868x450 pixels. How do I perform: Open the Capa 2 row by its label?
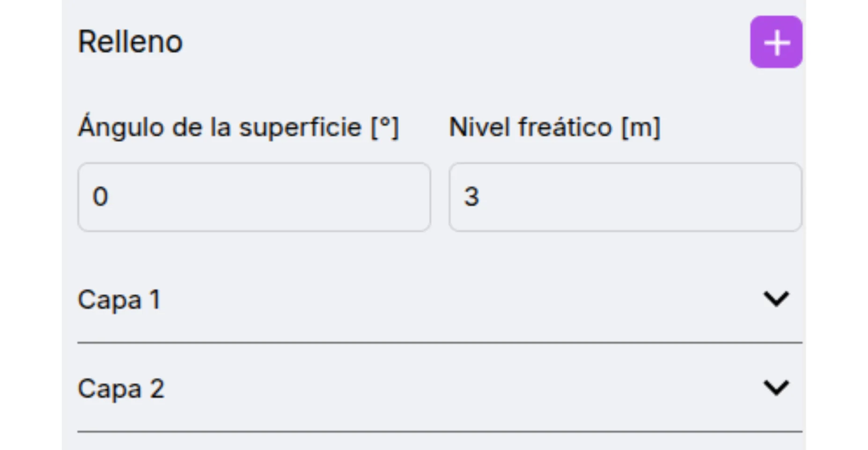(x=121, y=389)
